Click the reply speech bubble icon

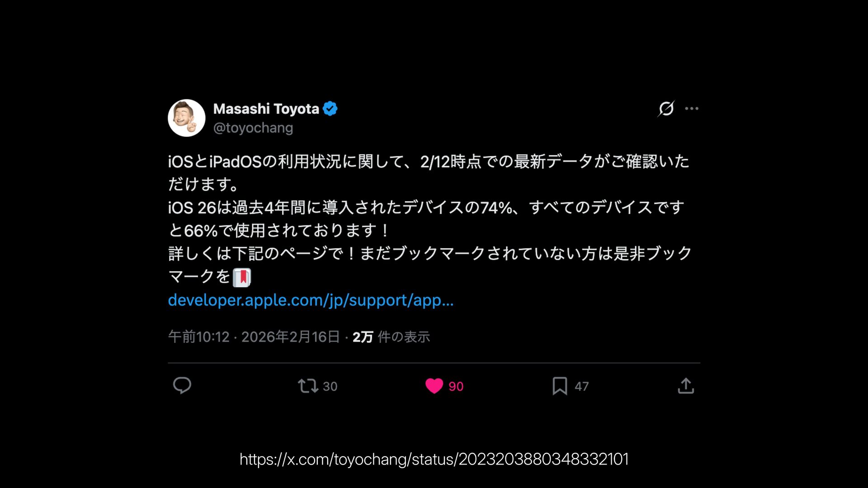click(x=182, y=386)
